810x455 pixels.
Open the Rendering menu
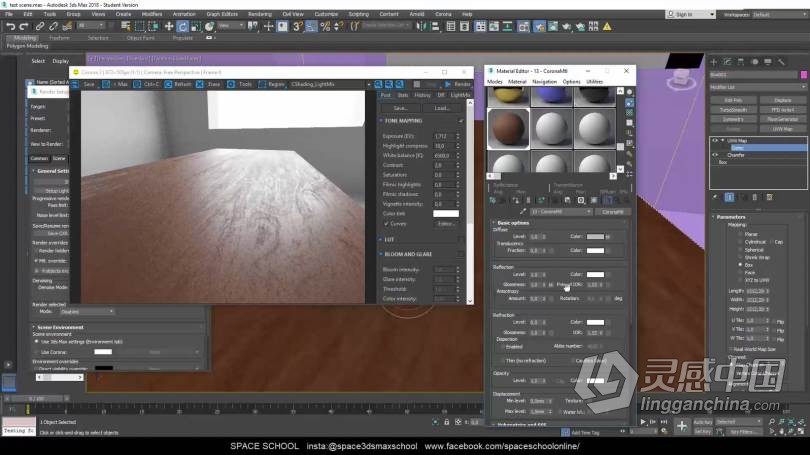[260, 14]
